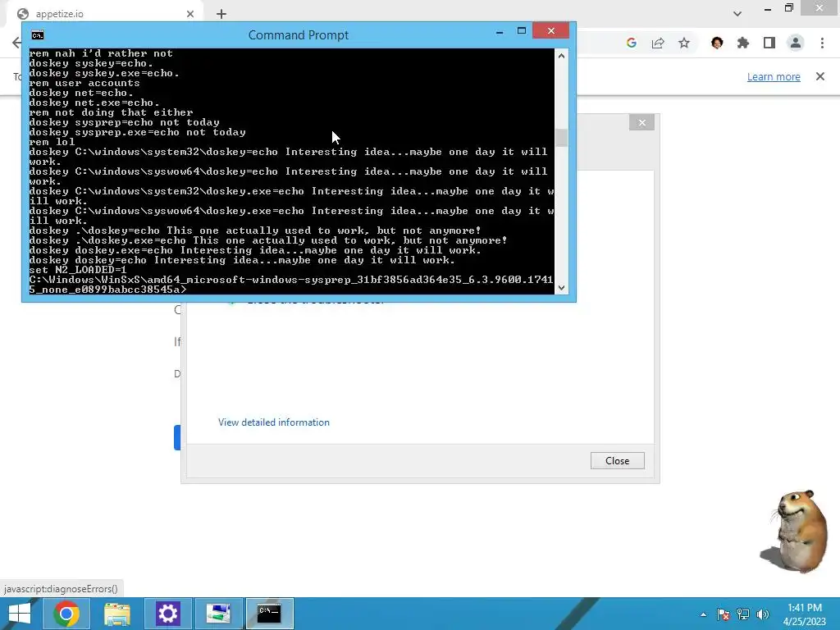Open Chrome from the taskbar
The image size is (840, 630).
point(66,614)
